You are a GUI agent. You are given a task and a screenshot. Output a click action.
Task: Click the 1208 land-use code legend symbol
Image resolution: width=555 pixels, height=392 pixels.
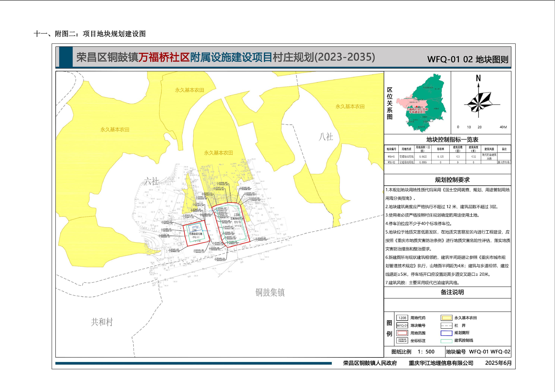click(x=402, y=318)
